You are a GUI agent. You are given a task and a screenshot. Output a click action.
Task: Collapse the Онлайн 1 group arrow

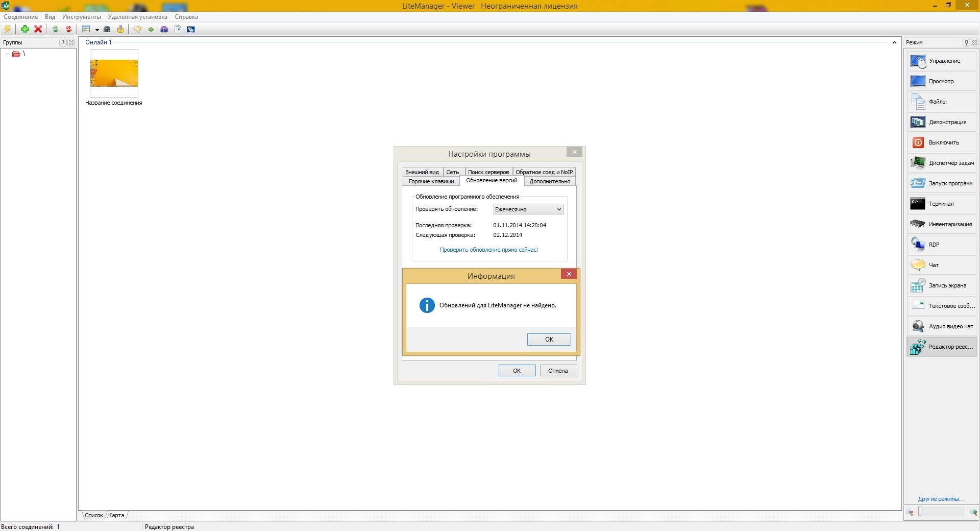894,42
